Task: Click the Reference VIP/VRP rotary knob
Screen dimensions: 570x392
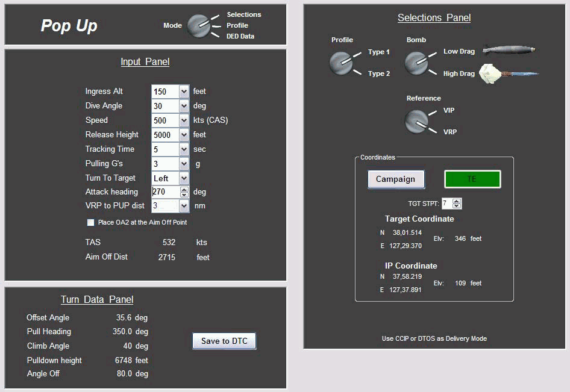Action: click(x=416, y=121)
